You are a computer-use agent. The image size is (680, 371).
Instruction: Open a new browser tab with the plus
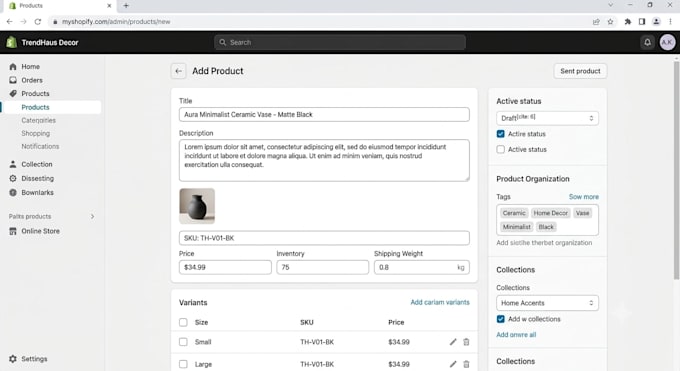pos(126,6)
